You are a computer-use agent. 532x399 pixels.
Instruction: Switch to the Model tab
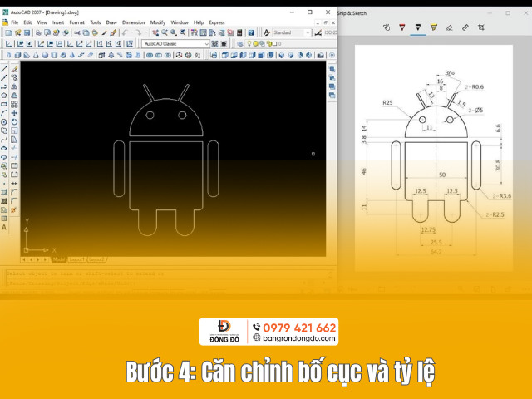[59, 259]
